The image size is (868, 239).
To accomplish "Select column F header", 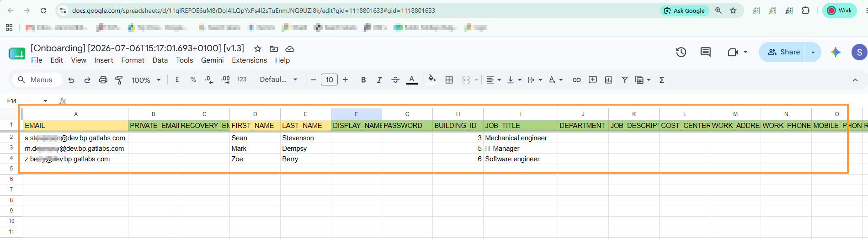I will tap(357, 114).
